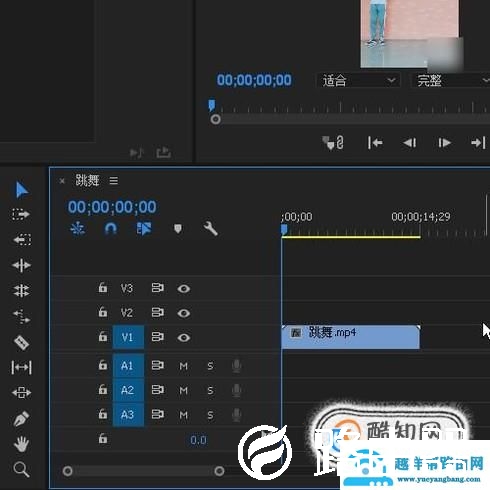This screenshot has width=490, height=490.
Task: Select the Track Select Backward tool
Action: tap(22, 239)
